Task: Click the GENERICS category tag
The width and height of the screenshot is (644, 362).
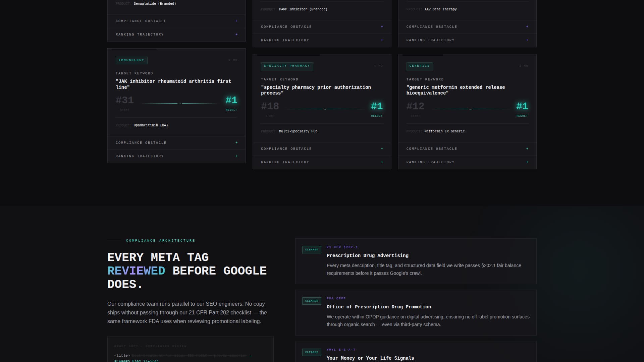Action: (x=419, y=66)
